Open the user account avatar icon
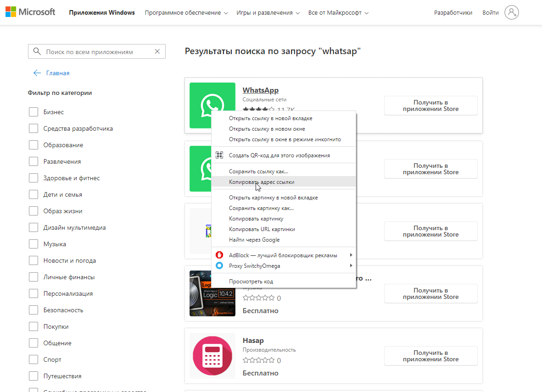This screenshot has width=542, height=392. pos(512,12)
